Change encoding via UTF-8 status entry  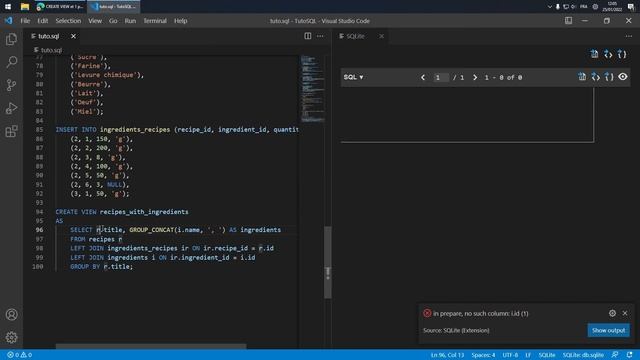click(x=510, y=355)
